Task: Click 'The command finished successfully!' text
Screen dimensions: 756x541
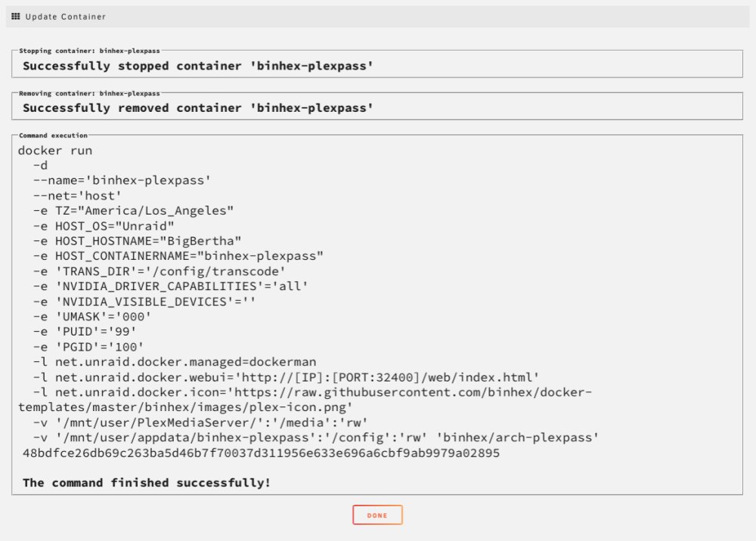Action: (147, 483)
